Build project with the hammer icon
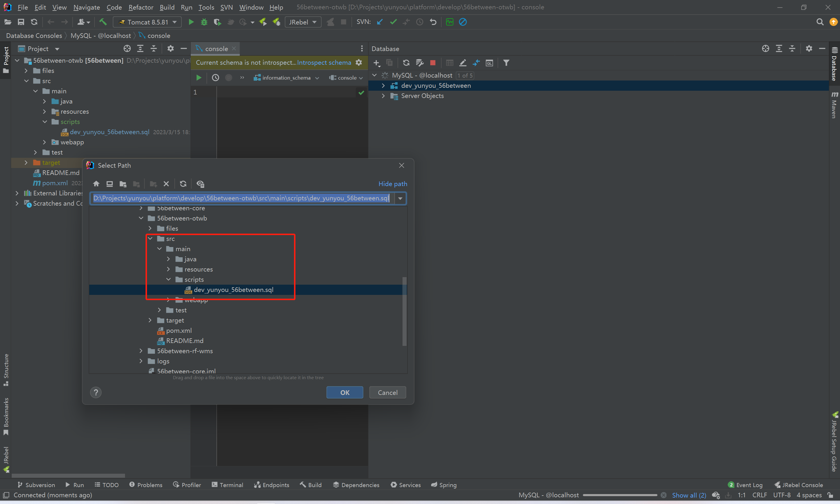This screenshot has width=840, height=504. pos(103,22)
